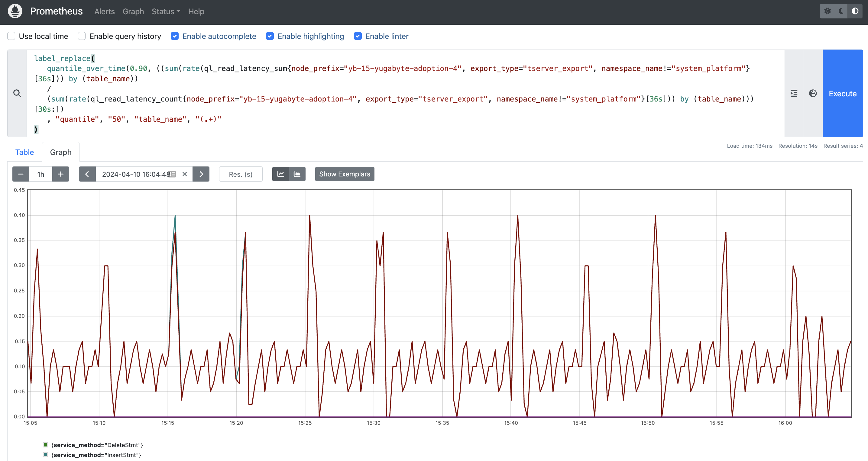
Task: Navigate back in time with left chevron
Action: (x=87, y=174)
